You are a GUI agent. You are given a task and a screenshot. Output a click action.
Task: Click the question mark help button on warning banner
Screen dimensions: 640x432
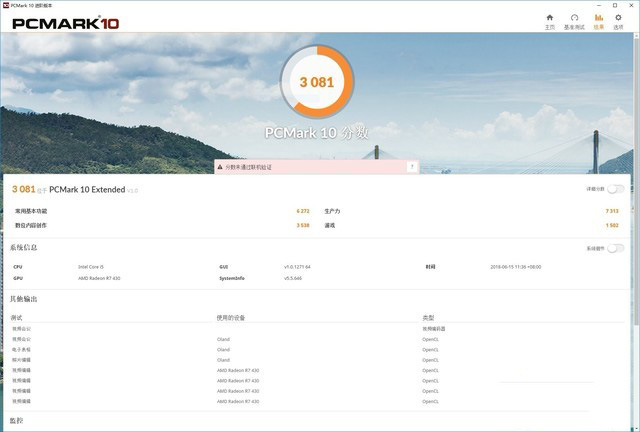click(412, 167)
